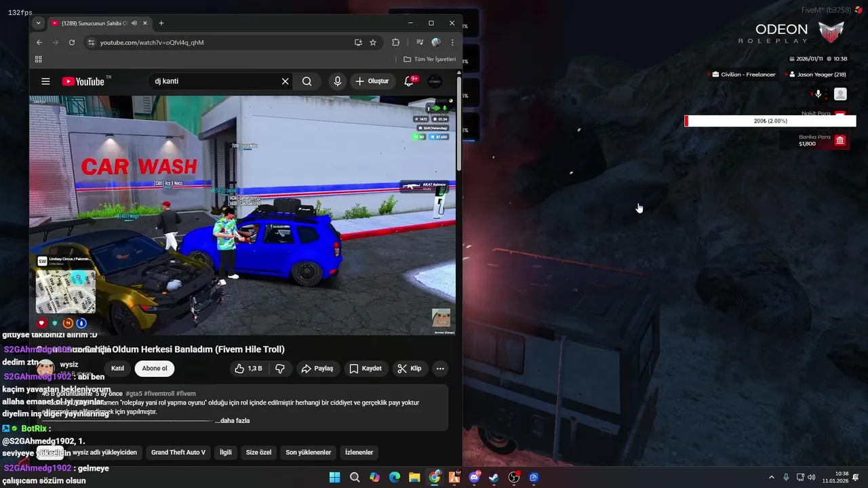Screen dimensions: 868x488
Task: Open the YouTube hamburger guide menu
Action: (45, 81)
